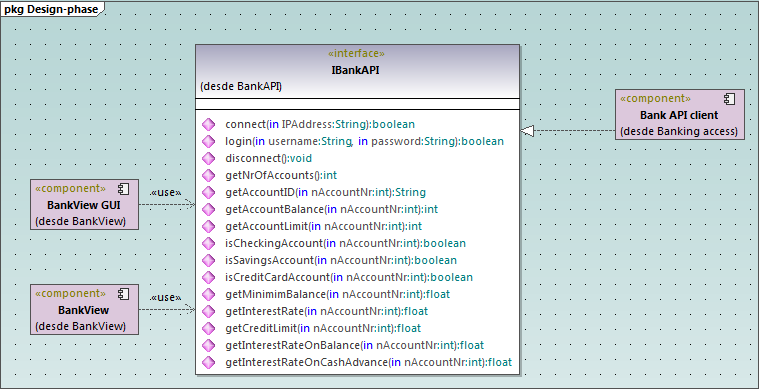Click the diamond icon next to login operation

pyautogui.click(x=208, y=141)
